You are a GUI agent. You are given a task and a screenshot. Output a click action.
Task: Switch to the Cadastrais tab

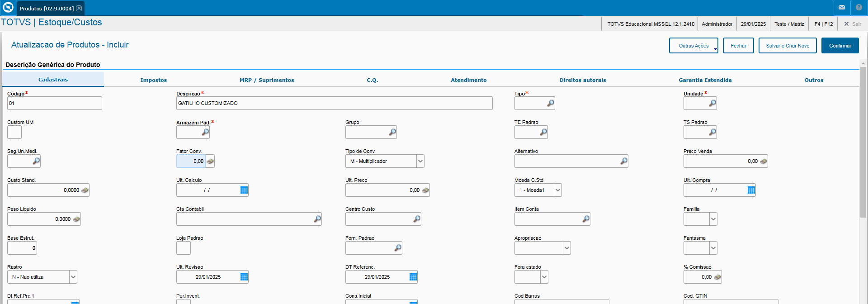tap(53, 80)
